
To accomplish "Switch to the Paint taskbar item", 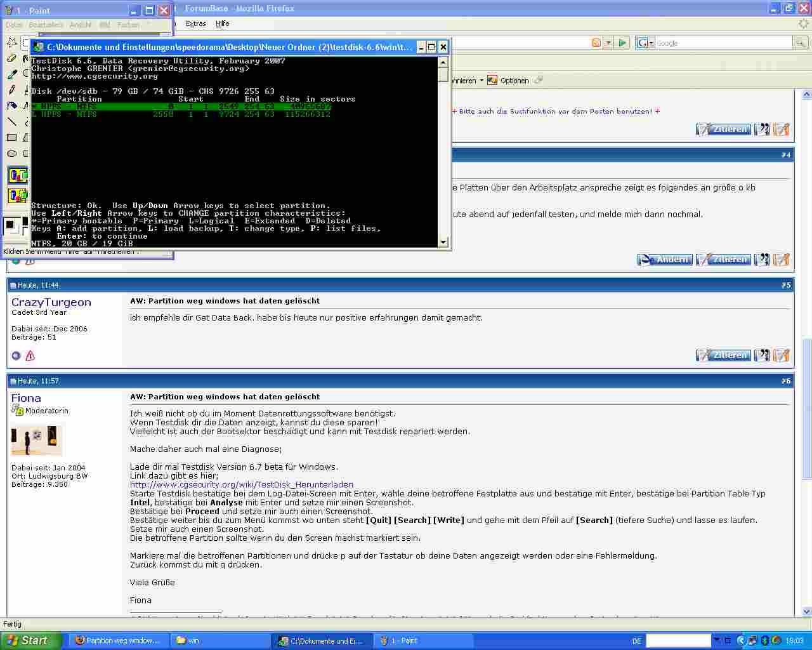I will pos(424,640).
